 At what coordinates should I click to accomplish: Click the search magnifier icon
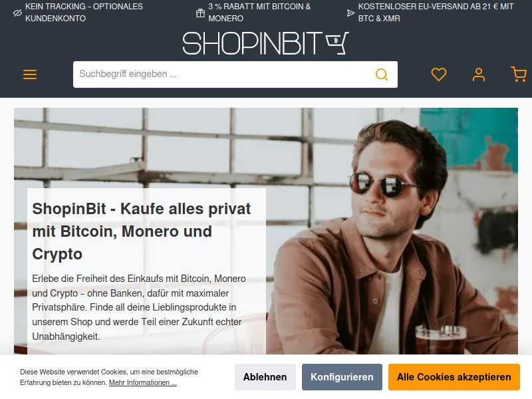click(381, 74)
